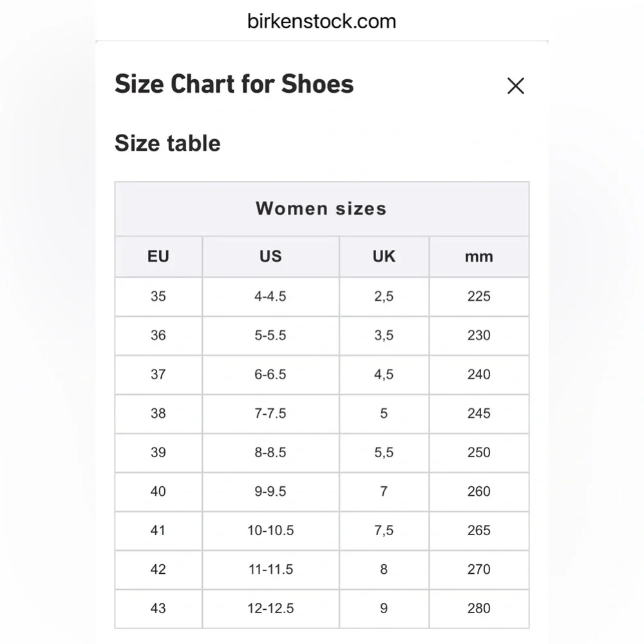Image resolution: width=644 pixels, height=644 pixels.
Task: Select US size 5-5.5 cell
Action: 270,336
